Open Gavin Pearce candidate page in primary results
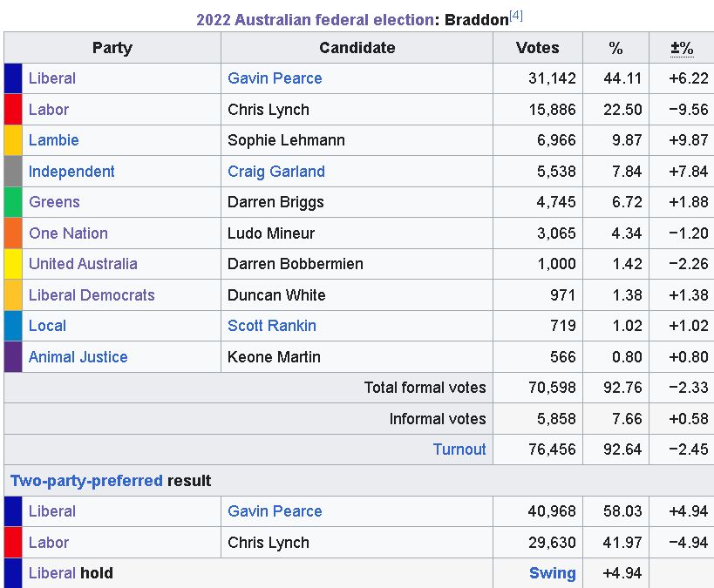 [275, 78]
